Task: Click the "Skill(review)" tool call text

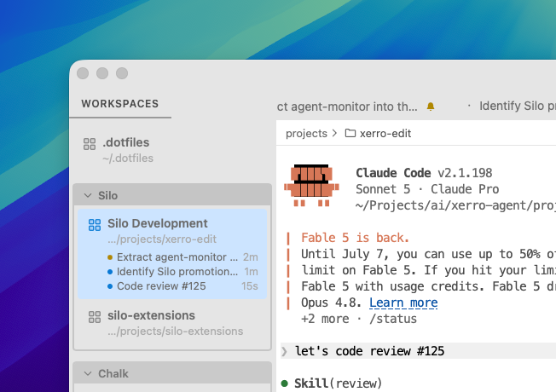Action: (338, 383)
